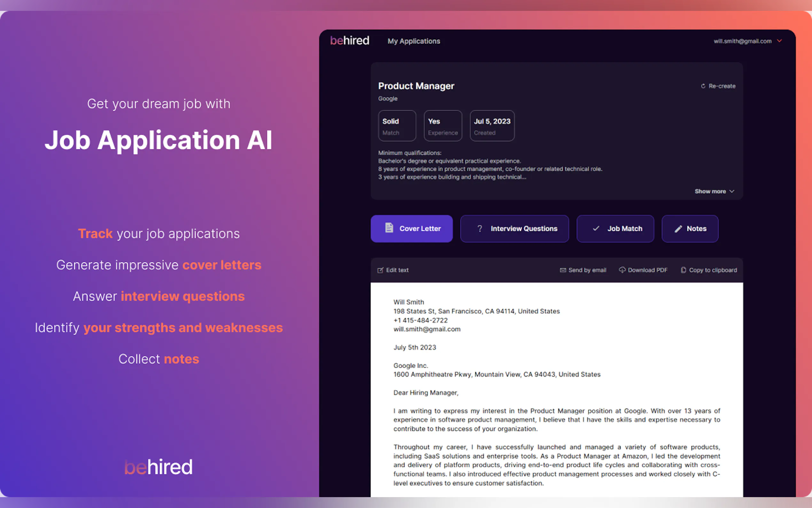Screen dimensions: 812x508
Task: Click the Interview Questions question mark icon
Action: (x=480, y=228)
